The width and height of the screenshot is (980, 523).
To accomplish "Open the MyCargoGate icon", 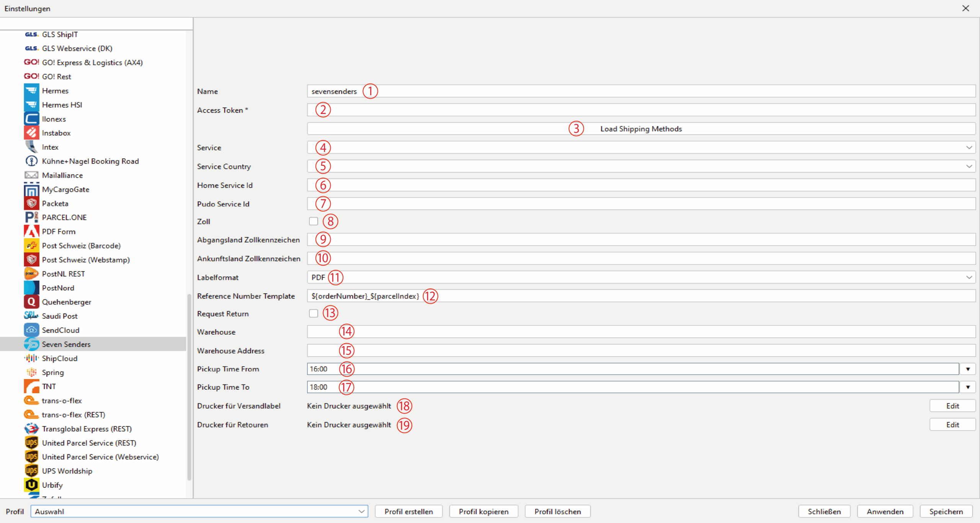I will [31, 190].
